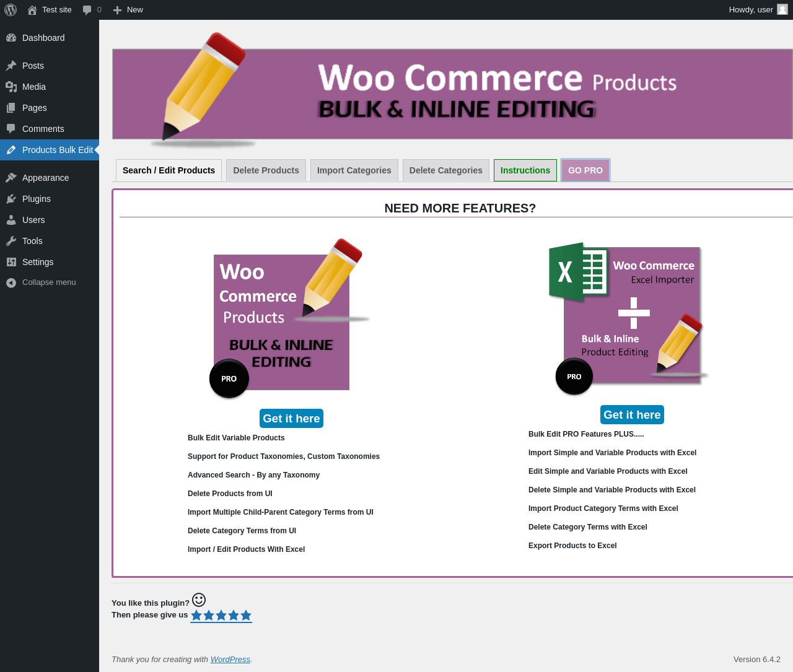Screen dimensions: 793x672
Task: Click the Excel Importer PRO product image
Action: pyautogui.click(x=628, y=318)
